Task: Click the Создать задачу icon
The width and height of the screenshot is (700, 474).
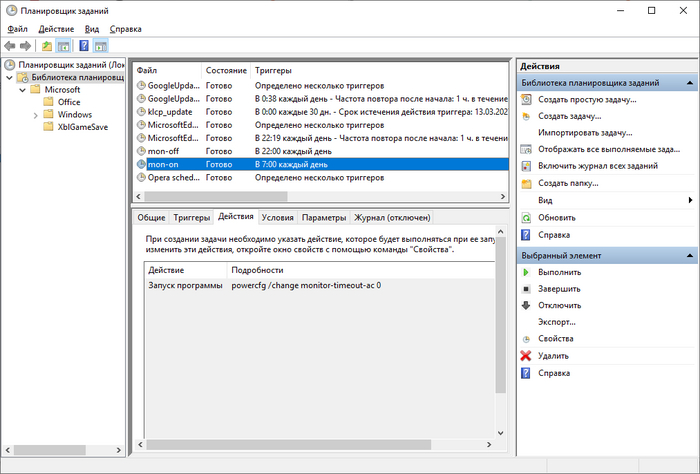Action: 526,116
